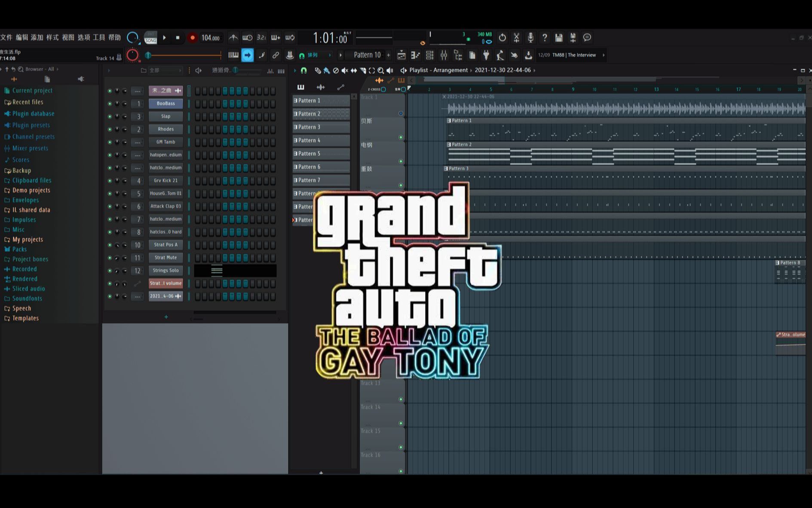The width and height of the screenshot is (812, 508).
Task: Mute the Rhodes channel via green LED
Action: (x=110, y=129)
